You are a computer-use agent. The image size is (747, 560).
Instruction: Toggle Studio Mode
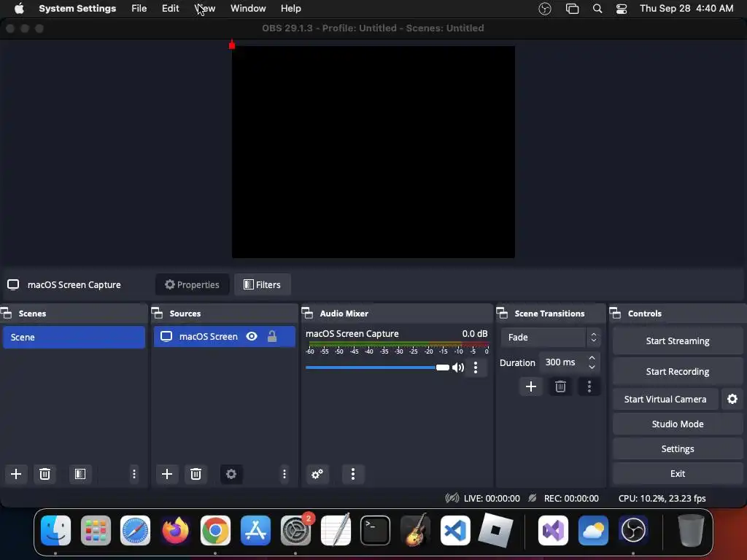pyautogui.click(x=678, y=424)
